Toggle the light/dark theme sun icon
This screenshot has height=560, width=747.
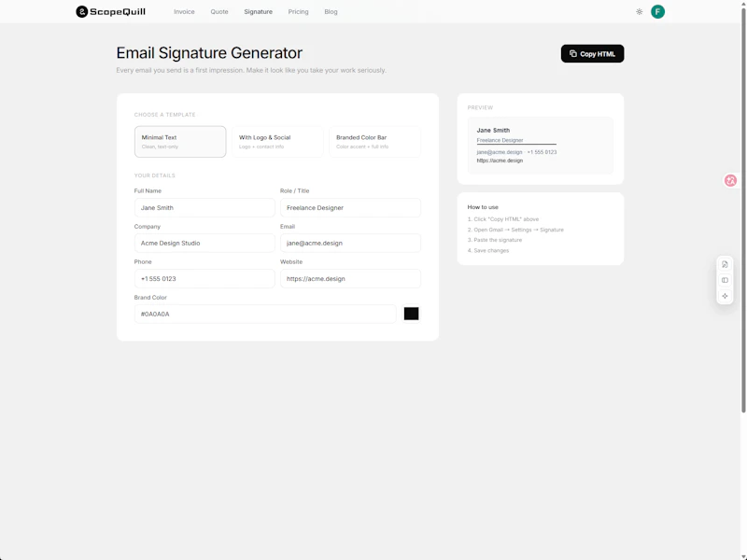pyautogui.click(x=639, y=11)
